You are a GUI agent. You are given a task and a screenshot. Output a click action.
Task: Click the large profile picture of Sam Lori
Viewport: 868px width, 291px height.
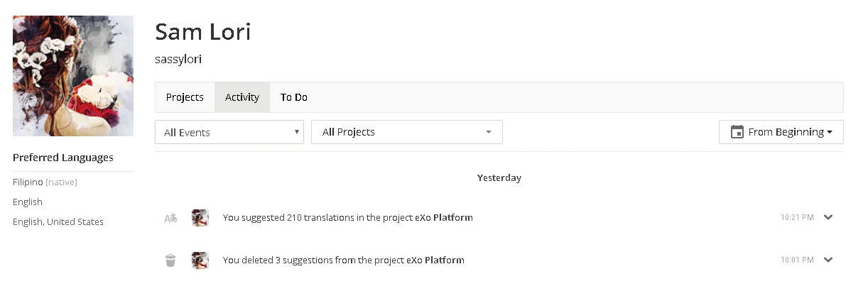tap(73, 76)
